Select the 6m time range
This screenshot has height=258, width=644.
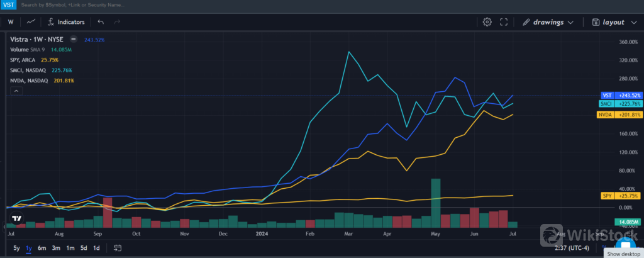coord(42,248)
